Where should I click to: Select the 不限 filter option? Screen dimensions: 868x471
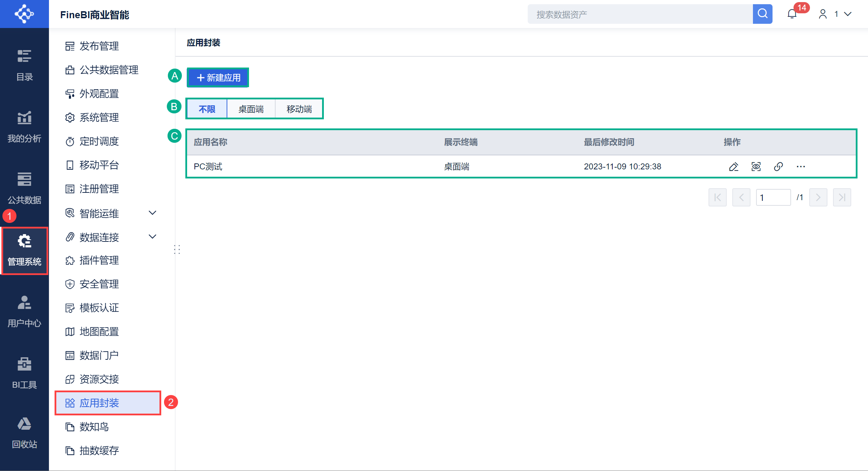(x=207, y=109)
